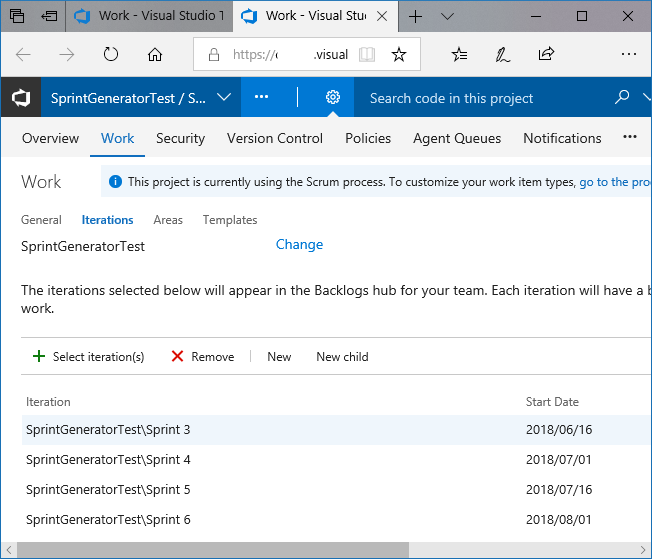Expand the SprintGeneratorTest project dropdown
Image resolution: width=652 pixels, height=559 pixels.
point(224,97)
